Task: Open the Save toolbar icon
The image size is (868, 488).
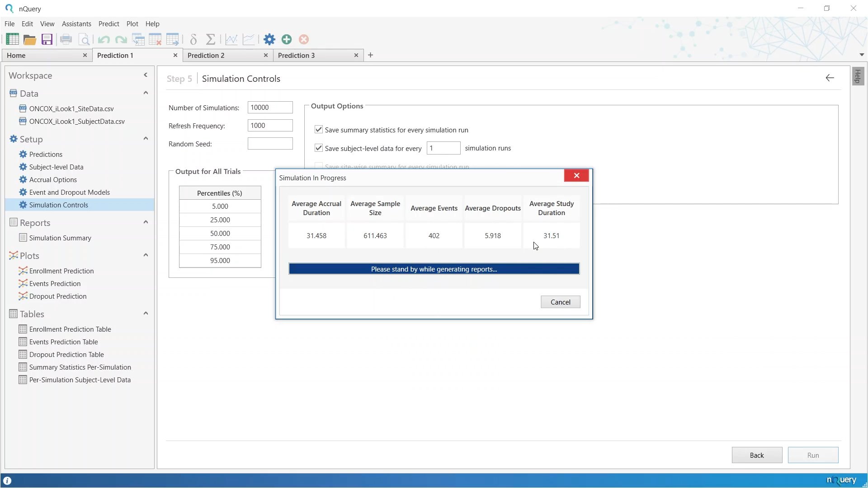Action: [47, 39]
